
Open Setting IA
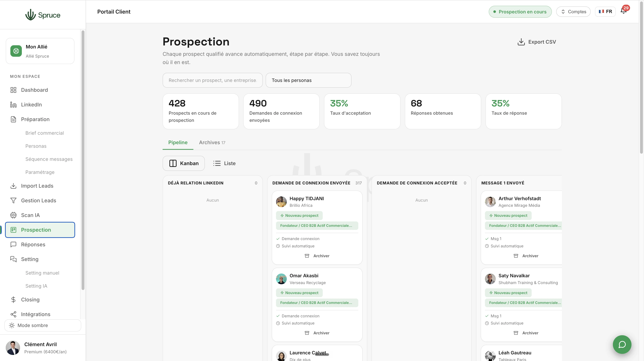(36, 286)
